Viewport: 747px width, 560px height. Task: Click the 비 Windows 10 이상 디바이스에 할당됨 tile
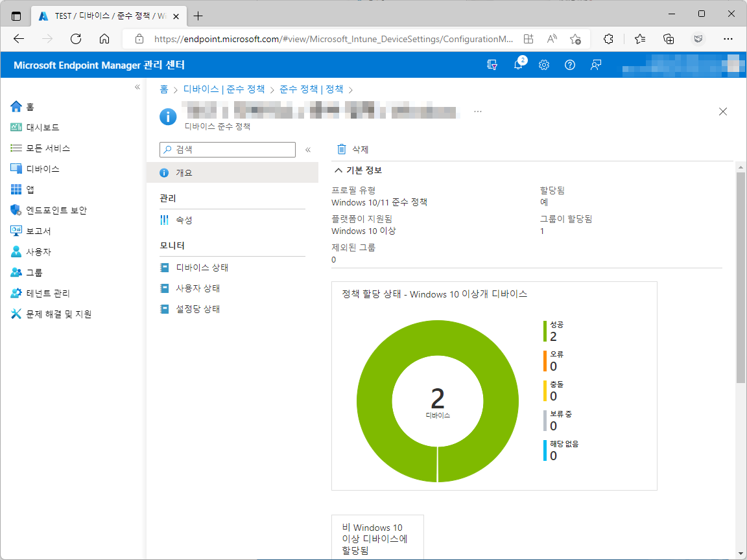[378, 537]
